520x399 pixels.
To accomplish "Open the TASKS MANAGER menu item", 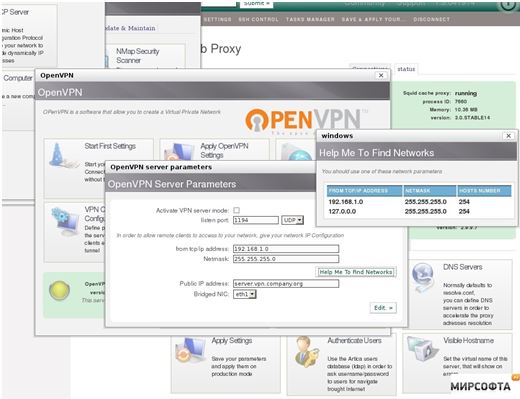I will pyautogui.click(x=310, y=20).
